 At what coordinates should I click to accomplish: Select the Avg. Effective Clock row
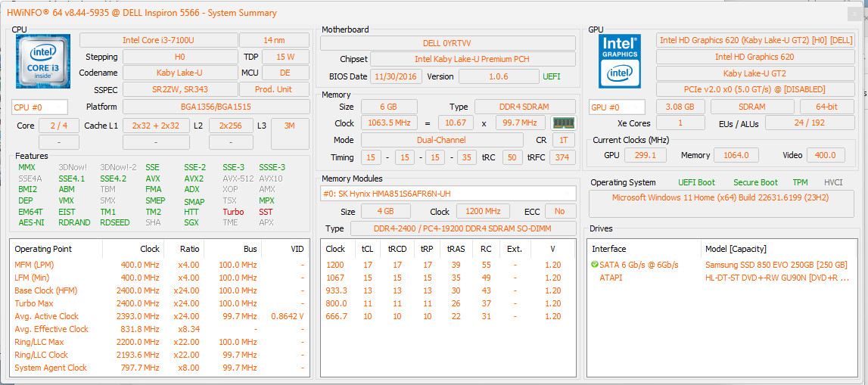pos(160,329)
